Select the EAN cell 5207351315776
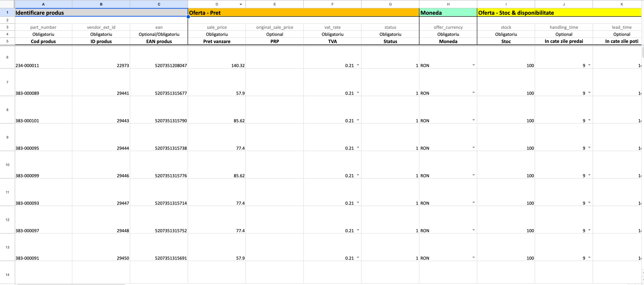Screen dimensions: 644x285 click(159, 176)
